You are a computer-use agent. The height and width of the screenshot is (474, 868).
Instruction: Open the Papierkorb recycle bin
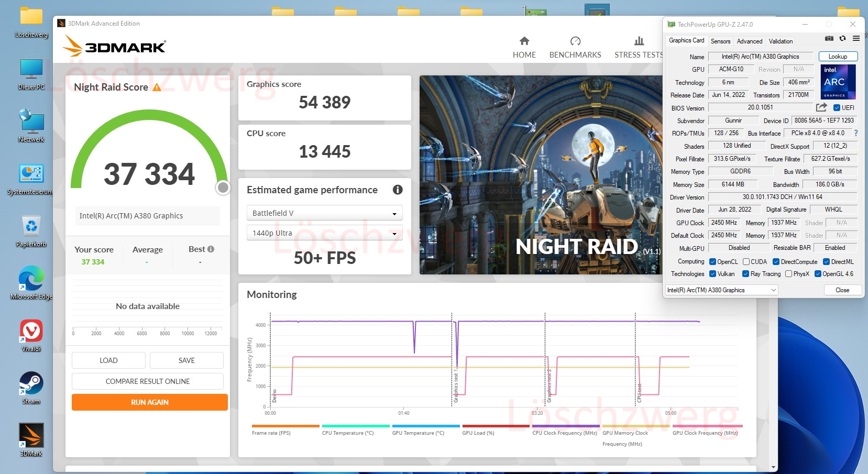pyautogui.click(x=31, y=231)
